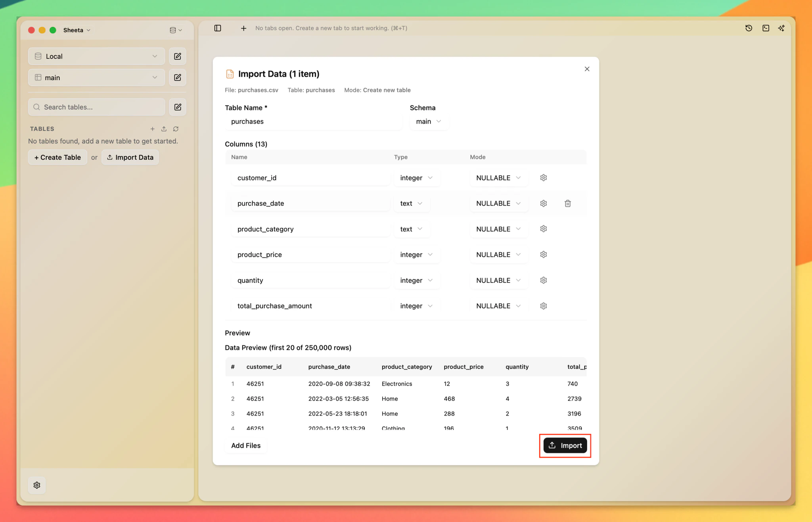Open settings gear for product_category column
The width and height of the screenshot is (812, 522).
click(x=544, y=229)
